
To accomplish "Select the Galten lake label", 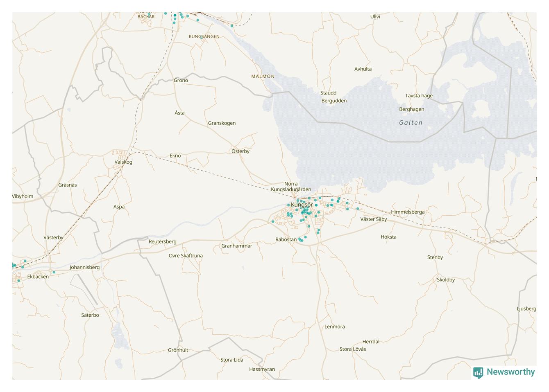I will click(x=411, y=123).
